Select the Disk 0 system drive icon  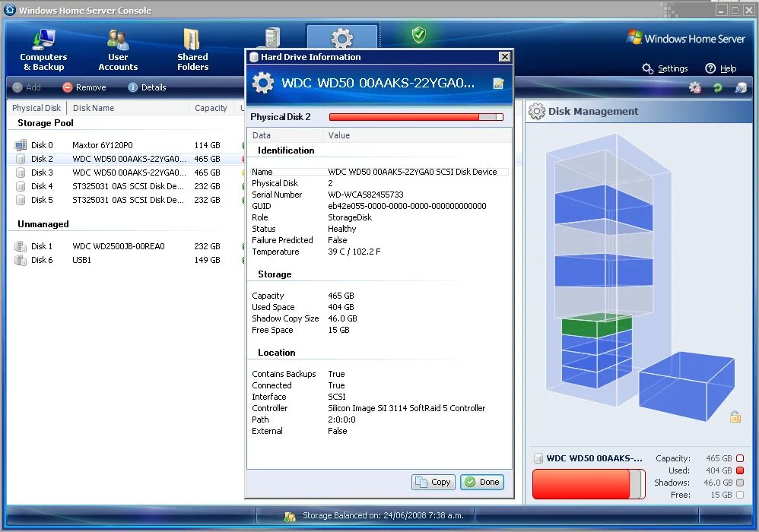[x=21, y=145]
